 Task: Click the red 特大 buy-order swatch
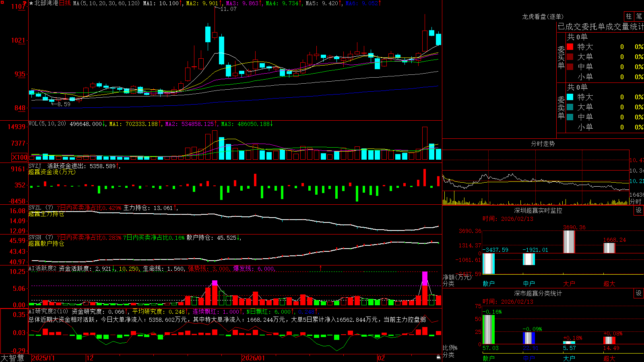coord(570,47)
